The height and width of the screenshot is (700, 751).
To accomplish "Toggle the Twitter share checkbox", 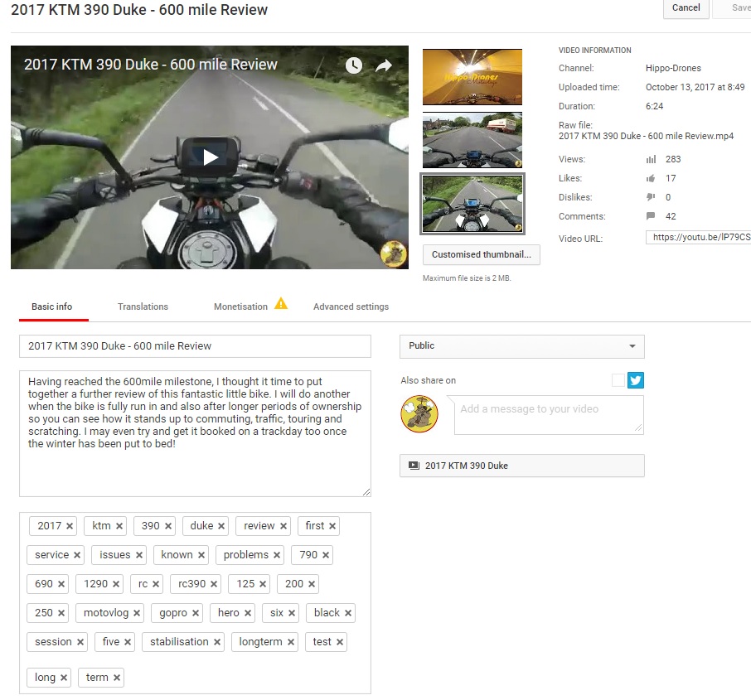I will [618, 380].
